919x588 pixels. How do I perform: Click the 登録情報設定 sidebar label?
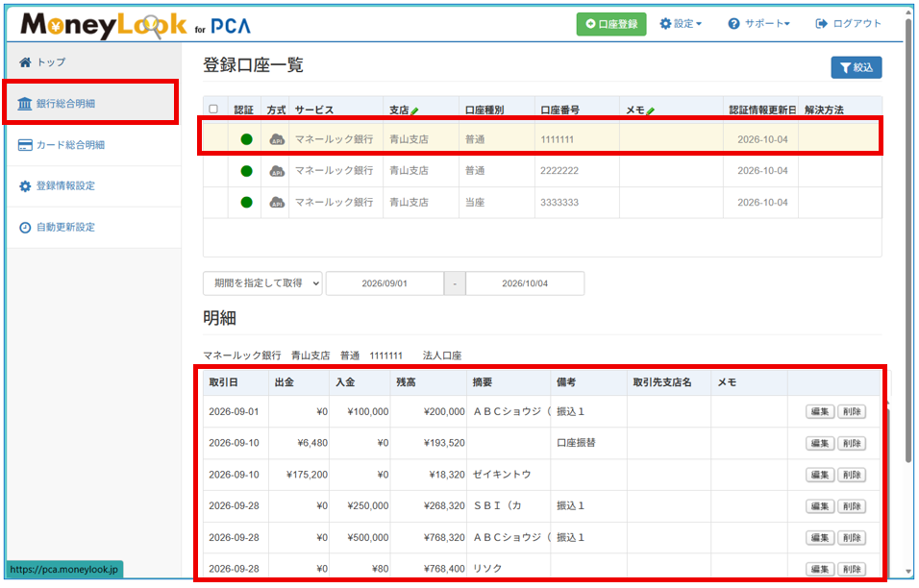[65, 186]
